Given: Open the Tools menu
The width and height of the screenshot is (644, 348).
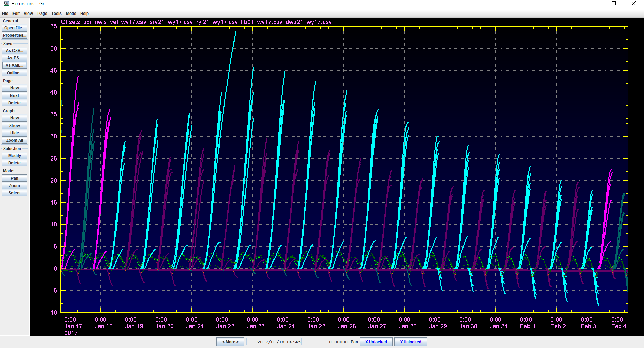Looking at the screenshot, I should [56, 14].
